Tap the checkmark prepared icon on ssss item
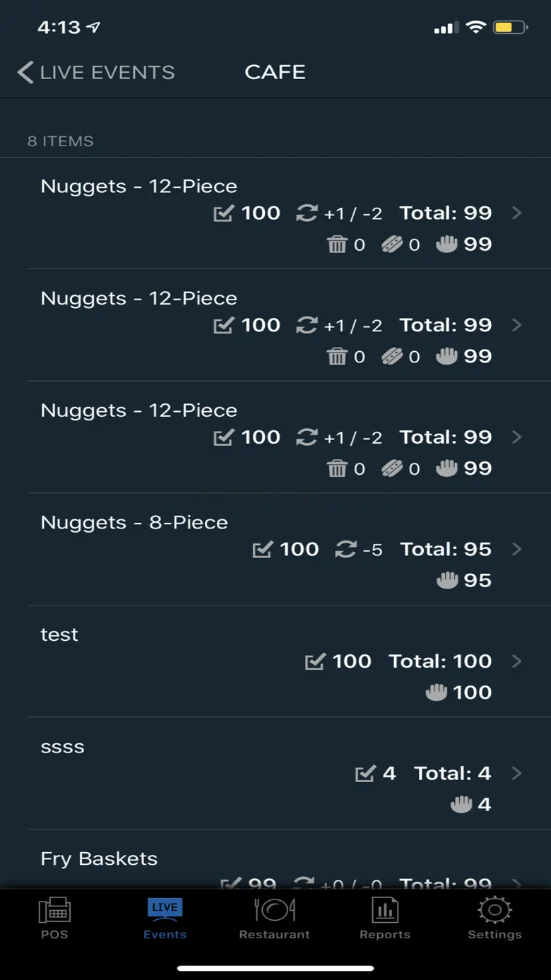 click(365, 774)
